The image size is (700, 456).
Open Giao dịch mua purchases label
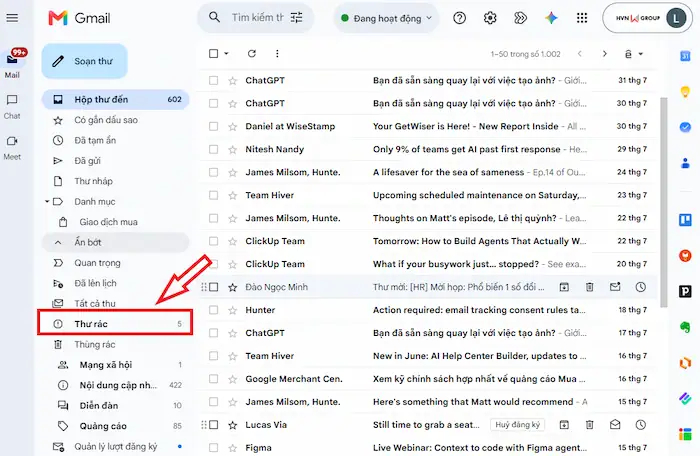point(116,222)
